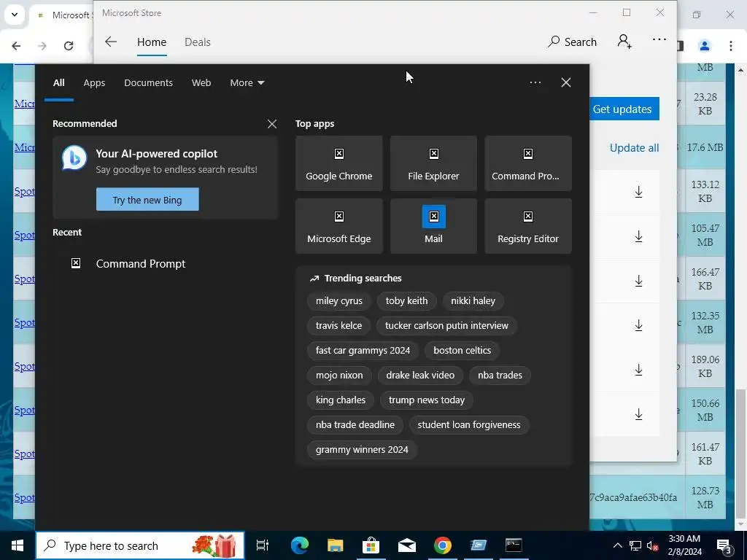Open Chrome three-dot menu
The height and width of the screenshot is (560, 747).
(x=731, y=46)
